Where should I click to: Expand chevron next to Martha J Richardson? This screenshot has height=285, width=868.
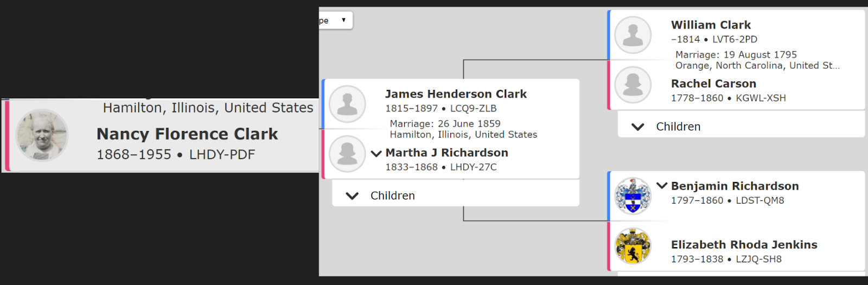[x=376, y=153]
